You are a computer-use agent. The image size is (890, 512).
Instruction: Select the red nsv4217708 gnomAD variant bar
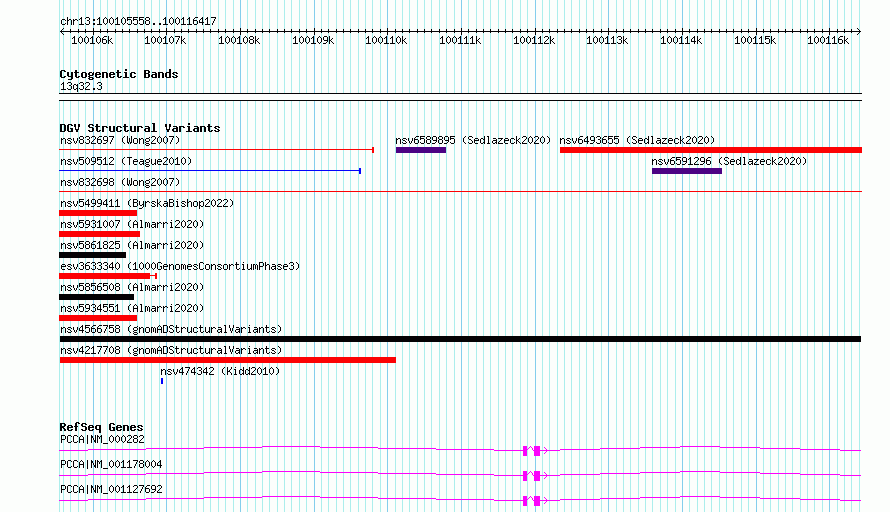(228, 360)
